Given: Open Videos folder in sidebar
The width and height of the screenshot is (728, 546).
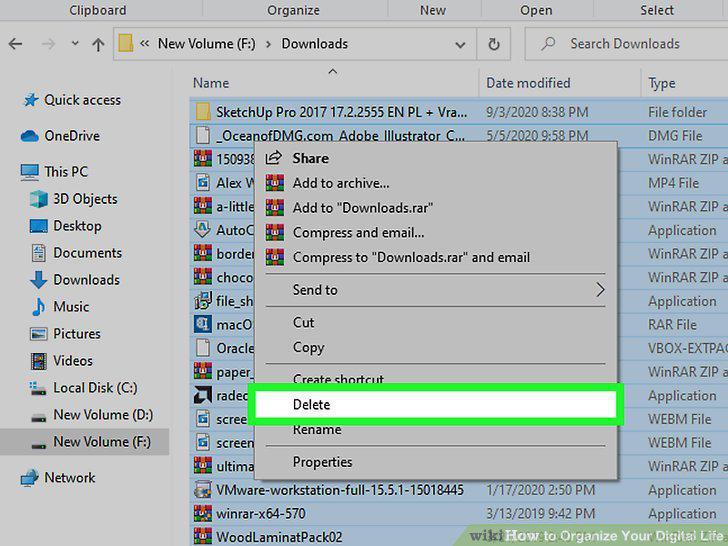Looking at the screenshot, I should (73, 360).
